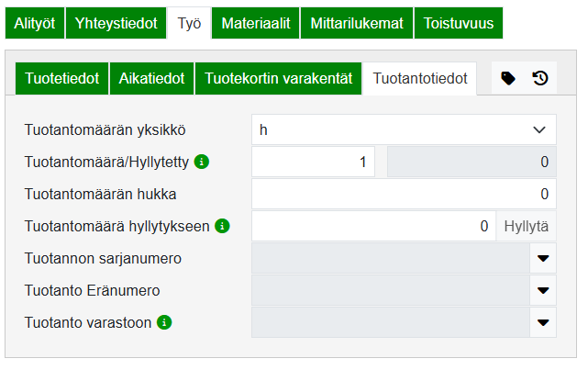Open Tuotannon sarjanumero dropdown arrow
Viewport: 588px width, 370px height.
(543, 259)
